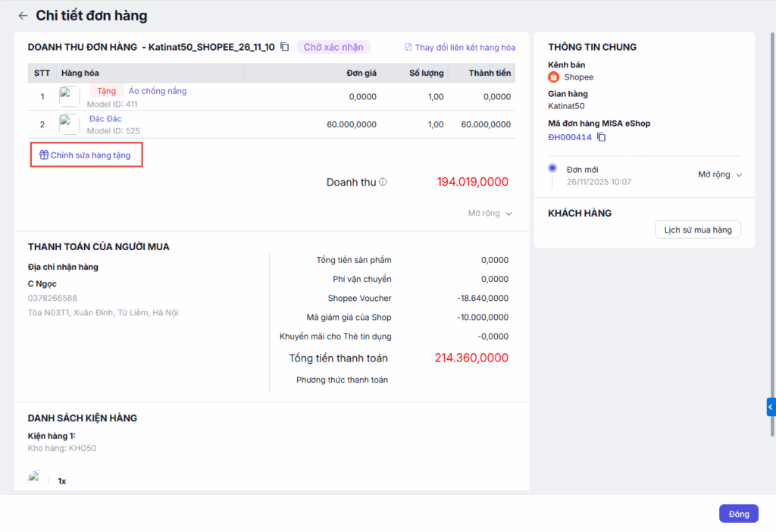
Task: Click the gift icon in Chỉnh sửa hàng tặng
Action: 44,155
